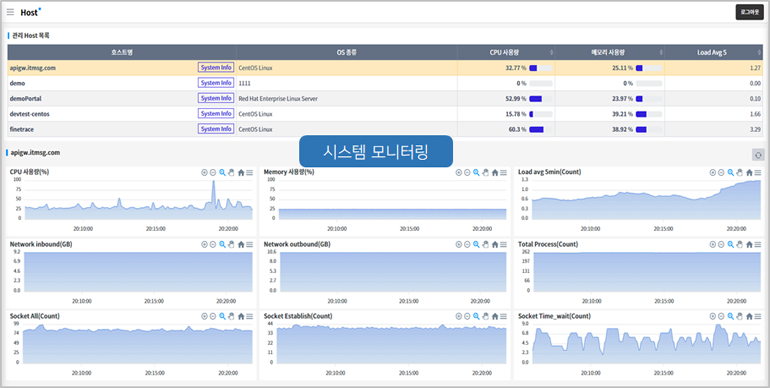
Task: Open System Info for finetrace host
Action: pos(216,129)
